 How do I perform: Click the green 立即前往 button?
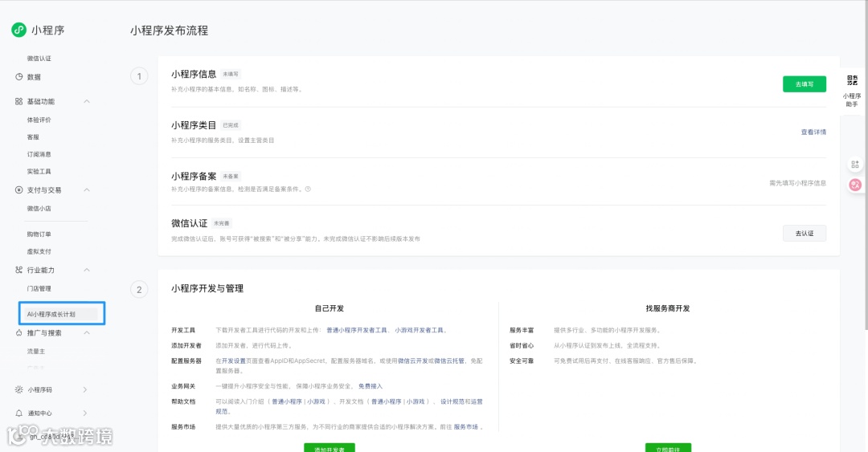(668, 447)
